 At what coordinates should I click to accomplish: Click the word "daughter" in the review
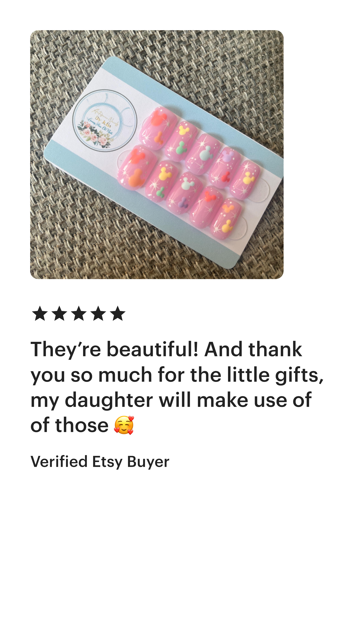coord(109,400)
